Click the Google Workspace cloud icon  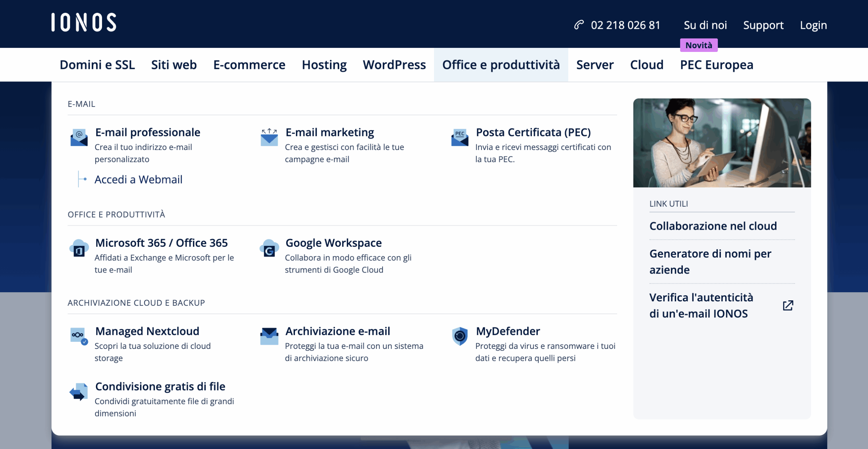click(x=269, y=248)
